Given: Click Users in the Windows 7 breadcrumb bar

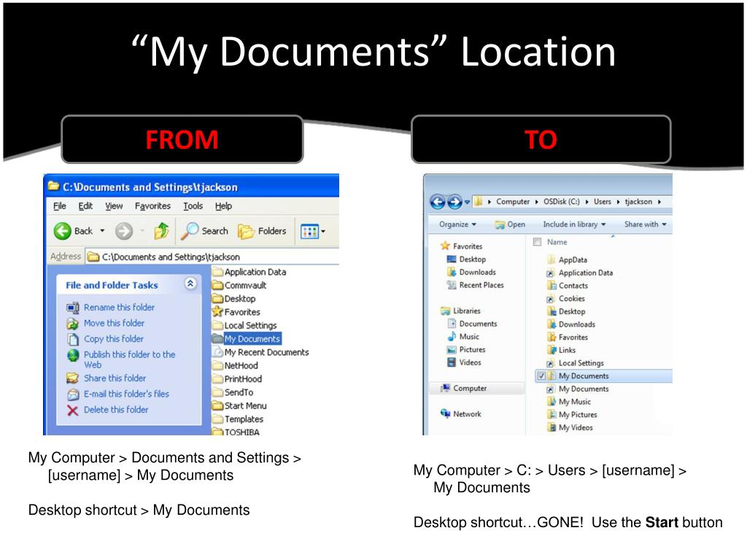Looking at the screenshot, I should [x=602, y=202].
